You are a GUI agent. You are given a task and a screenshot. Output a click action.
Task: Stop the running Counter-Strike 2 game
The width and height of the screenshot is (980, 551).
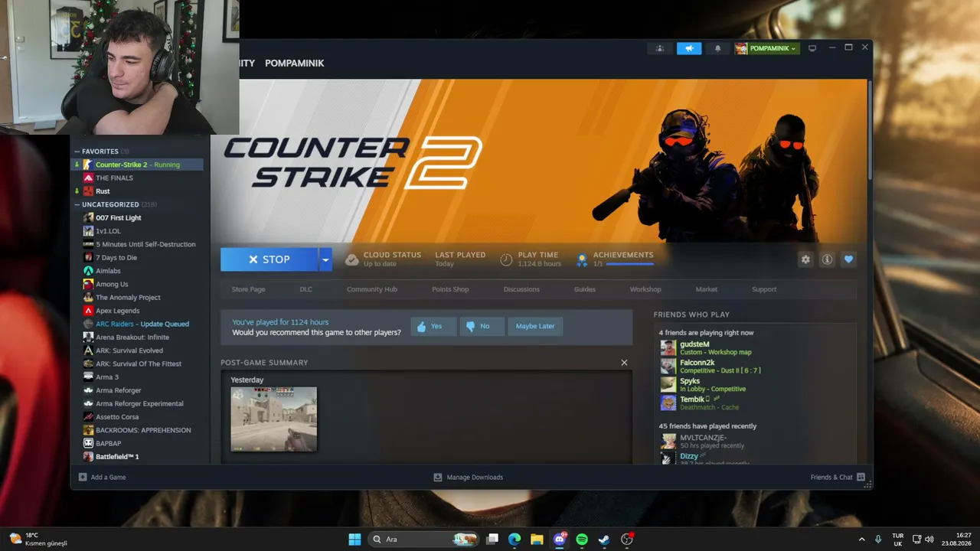[269, 259]
